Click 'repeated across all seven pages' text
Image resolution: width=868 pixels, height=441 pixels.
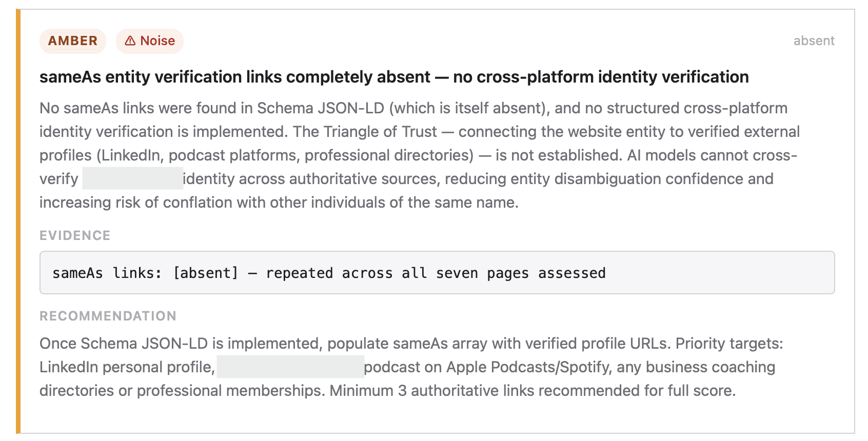coord(397,273)
